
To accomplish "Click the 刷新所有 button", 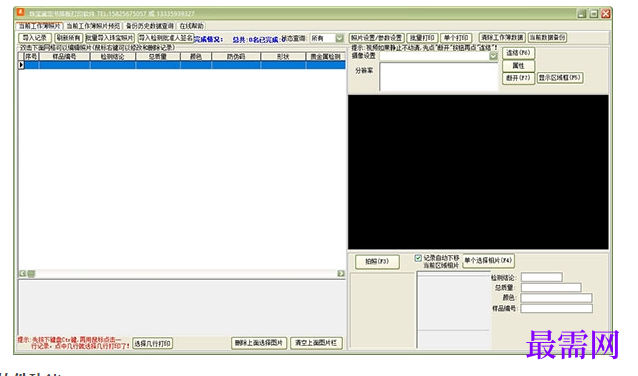I will [68, 38].
